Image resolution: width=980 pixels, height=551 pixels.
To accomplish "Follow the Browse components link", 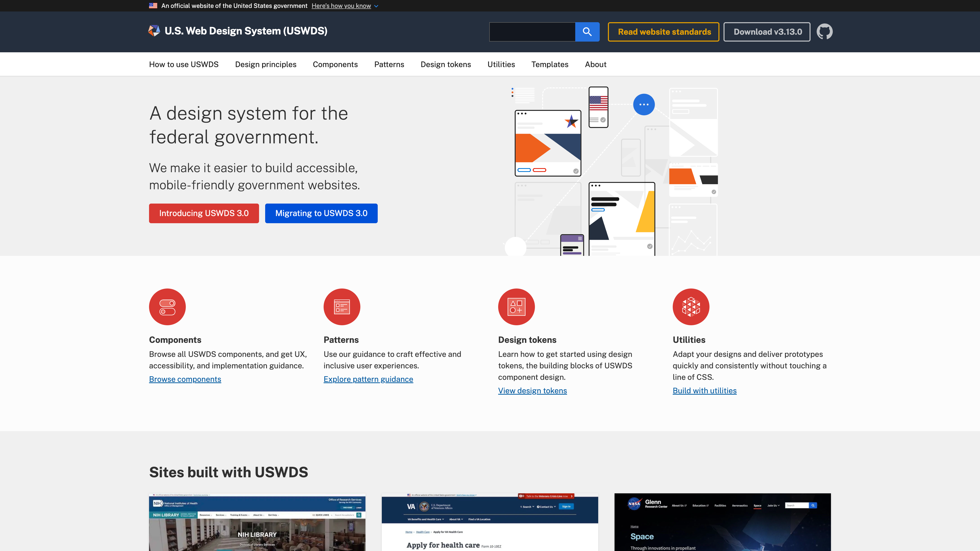I will 185,379.
